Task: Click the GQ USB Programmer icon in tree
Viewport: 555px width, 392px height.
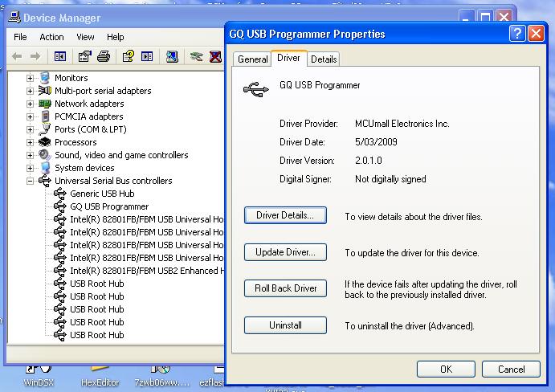Action: click(60, 206)
